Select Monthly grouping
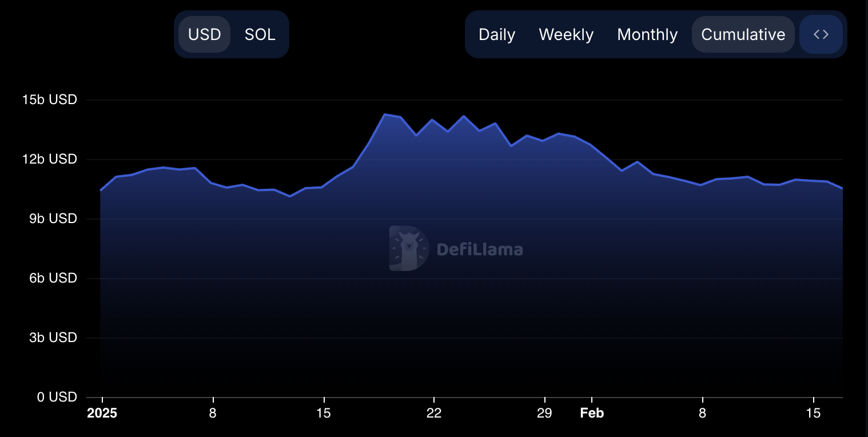Image resolution: width=868 pixels, height=437 pixels. coord(647,35)
